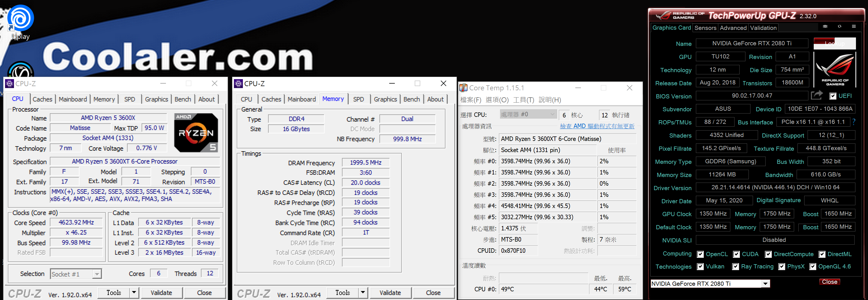Toggle the UEFI checkbox in GPU-Z
The height and width of the screenshot is (300, 868).
[833, 96]
